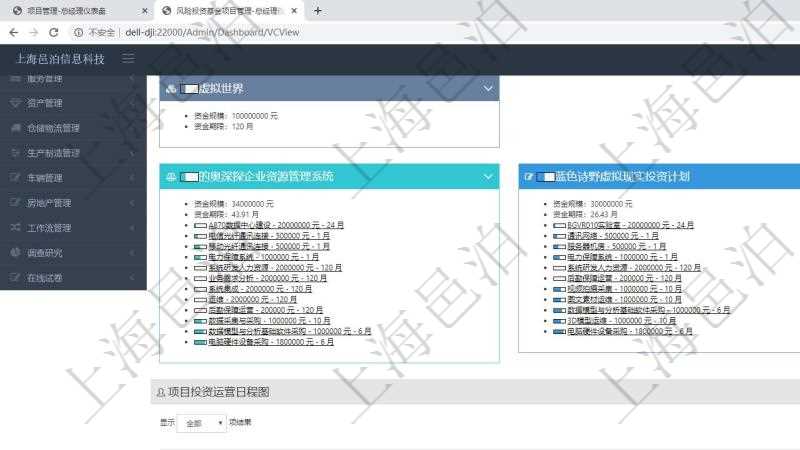
Task: Go back with the browser back arrow
Action: [14, 32]
